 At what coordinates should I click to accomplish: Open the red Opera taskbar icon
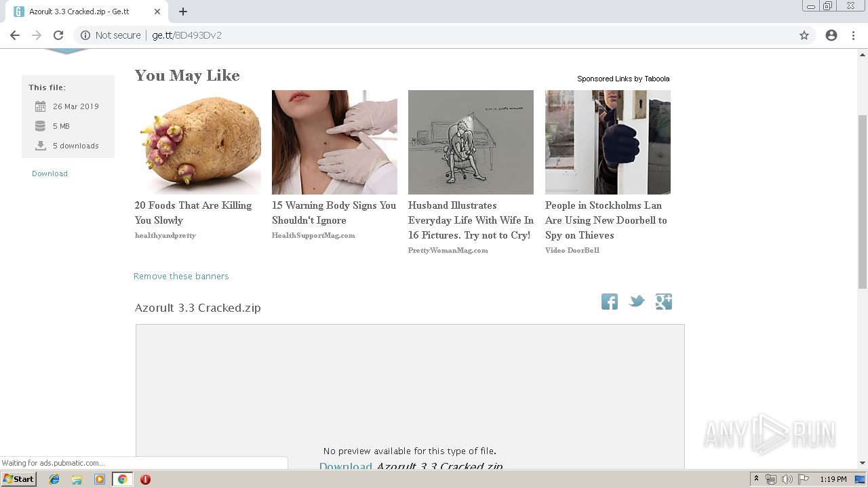pyautogui.click(x=145, y=479)
